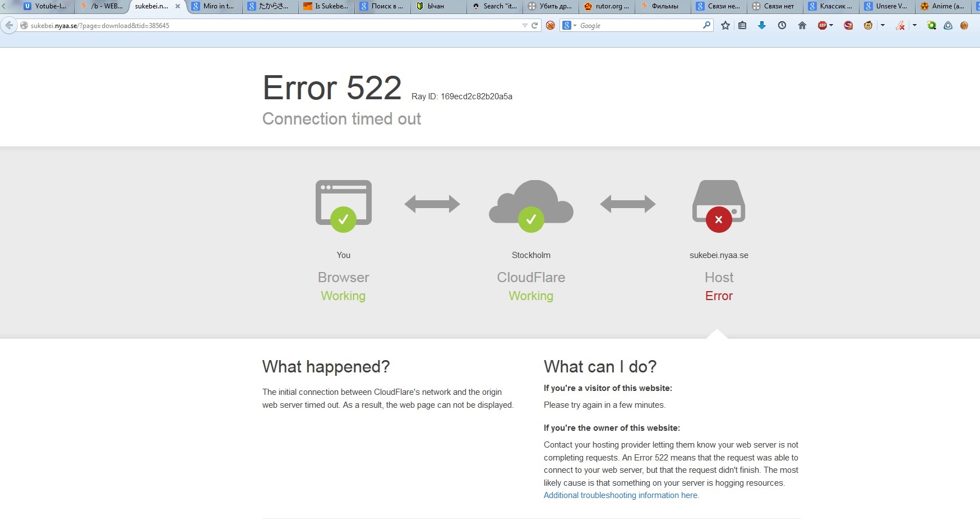
Task: Click the What can I do? heading
Action: pos(600,367)
